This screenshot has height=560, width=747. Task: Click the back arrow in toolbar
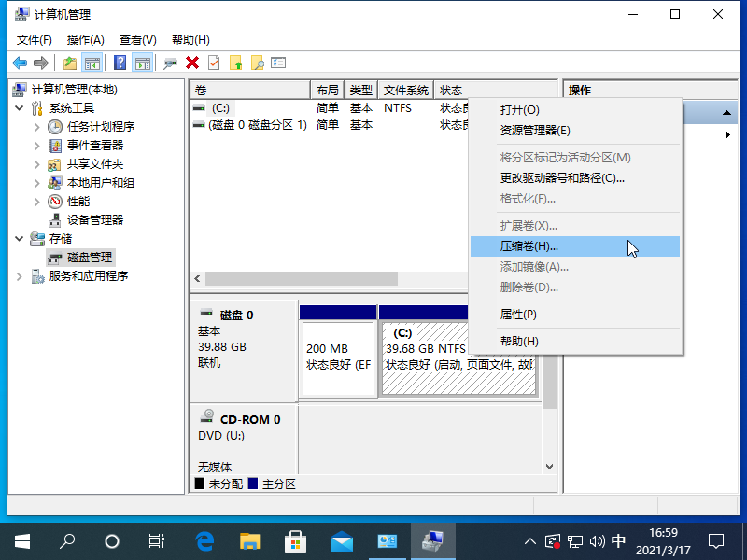coord(19,63)
